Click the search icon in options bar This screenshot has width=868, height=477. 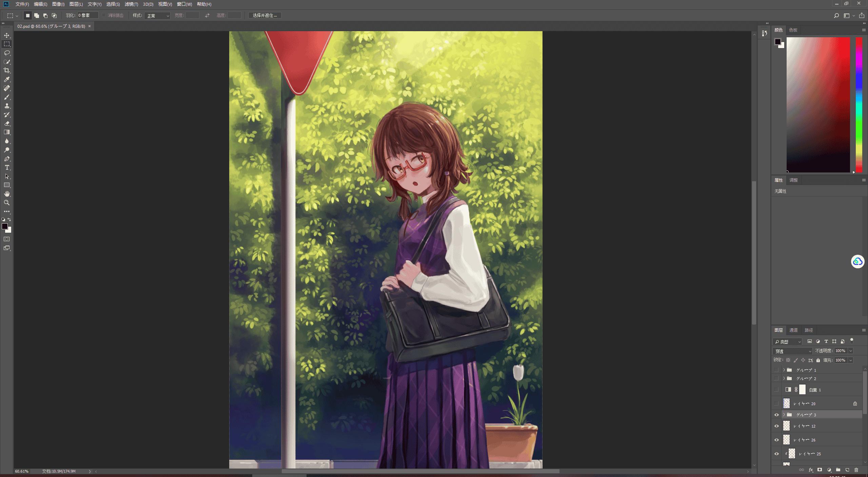click(836, 16)
